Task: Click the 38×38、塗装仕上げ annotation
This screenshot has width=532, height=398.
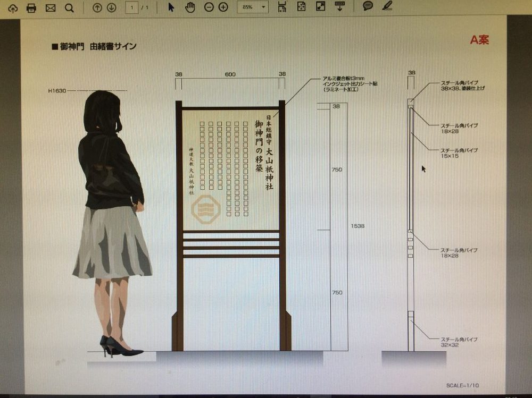Action: point(462,88)
